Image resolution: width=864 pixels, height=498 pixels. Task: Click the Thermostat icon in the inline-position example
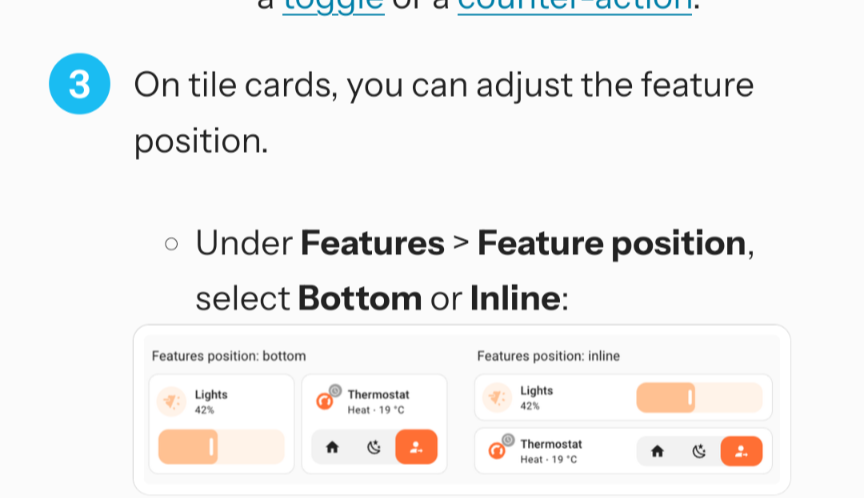click(498, 451)
